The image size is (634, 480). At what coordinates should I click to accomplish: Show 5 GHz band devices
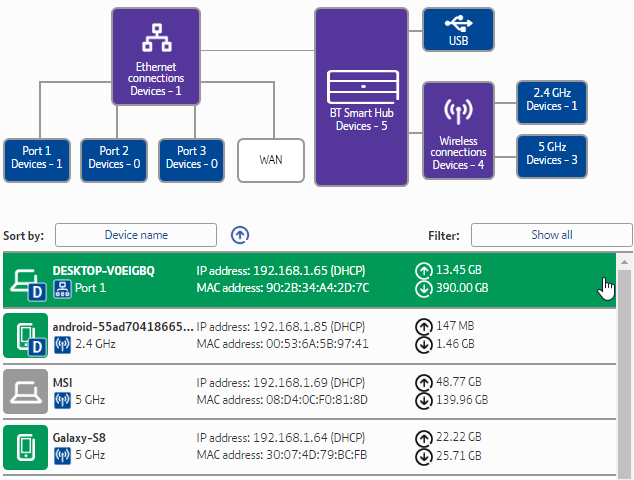(552, 155)
